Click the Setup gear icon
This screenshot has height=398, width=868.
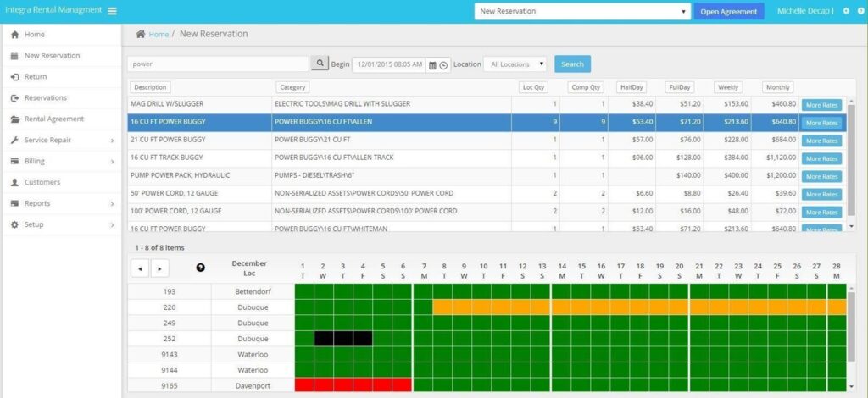(x=15, y=224)
